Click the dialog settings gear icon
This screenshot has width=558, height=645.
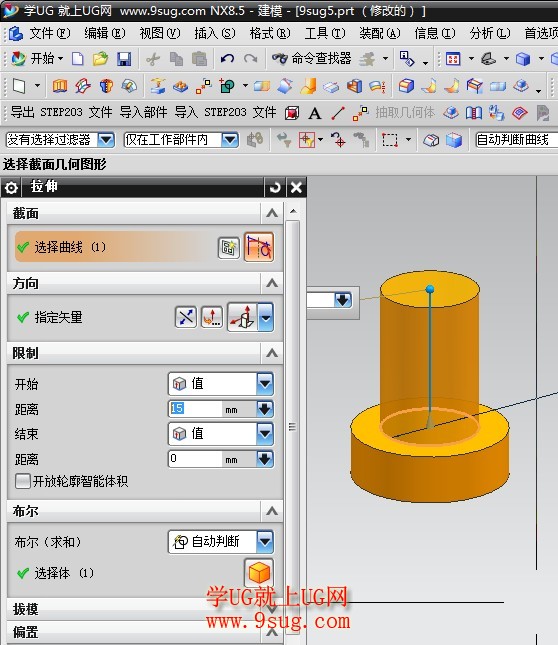(11, 188)
